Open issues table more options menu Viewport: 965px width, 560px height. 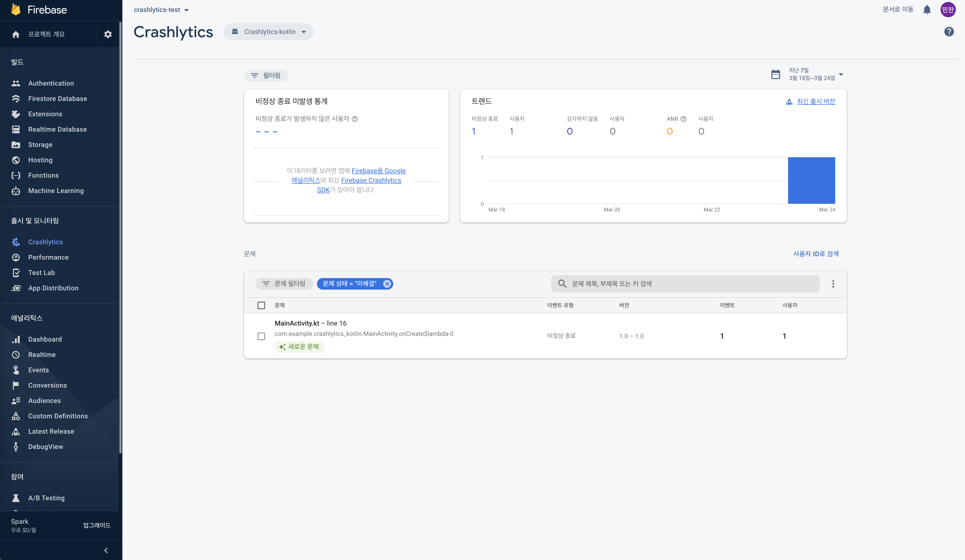[833, 284]
